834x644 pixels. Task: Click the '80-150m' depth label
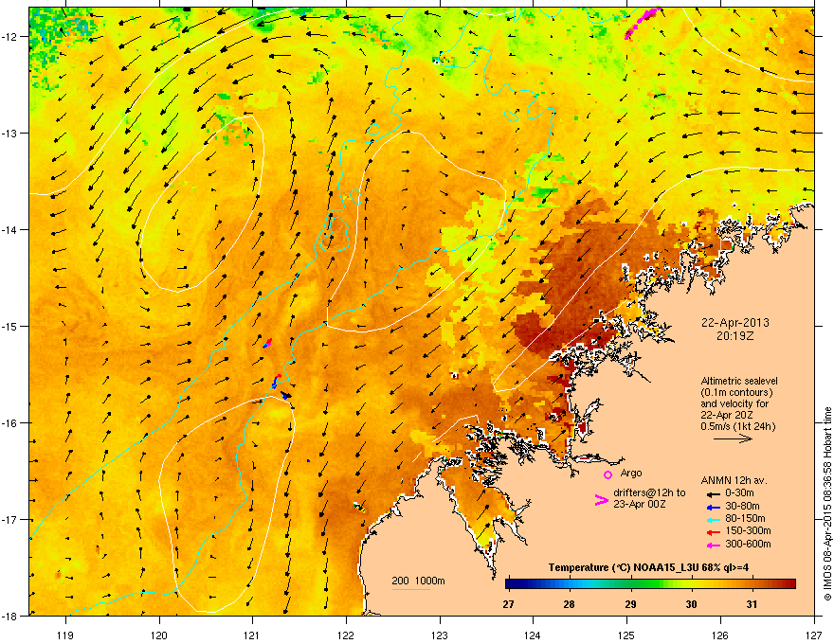point(745,518)
